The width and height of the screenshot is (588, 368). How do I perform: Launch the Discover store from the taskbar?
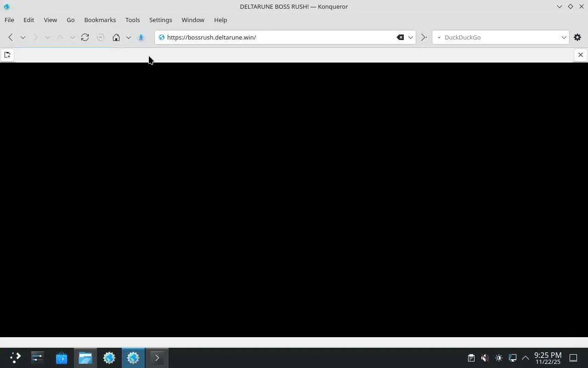pyautogui.click(x=62, y=358)
